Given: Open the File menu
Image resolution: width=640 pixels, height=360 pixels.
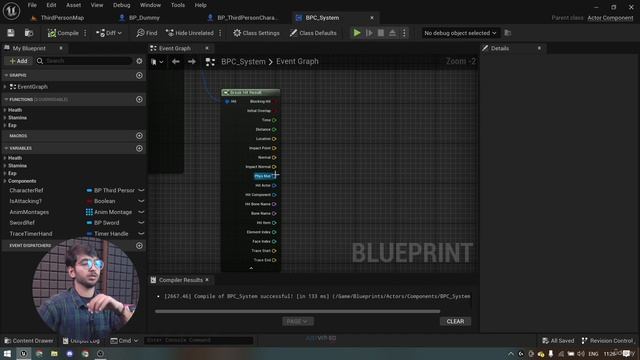Looking at the screenshot, I should (x=32, y=5).
